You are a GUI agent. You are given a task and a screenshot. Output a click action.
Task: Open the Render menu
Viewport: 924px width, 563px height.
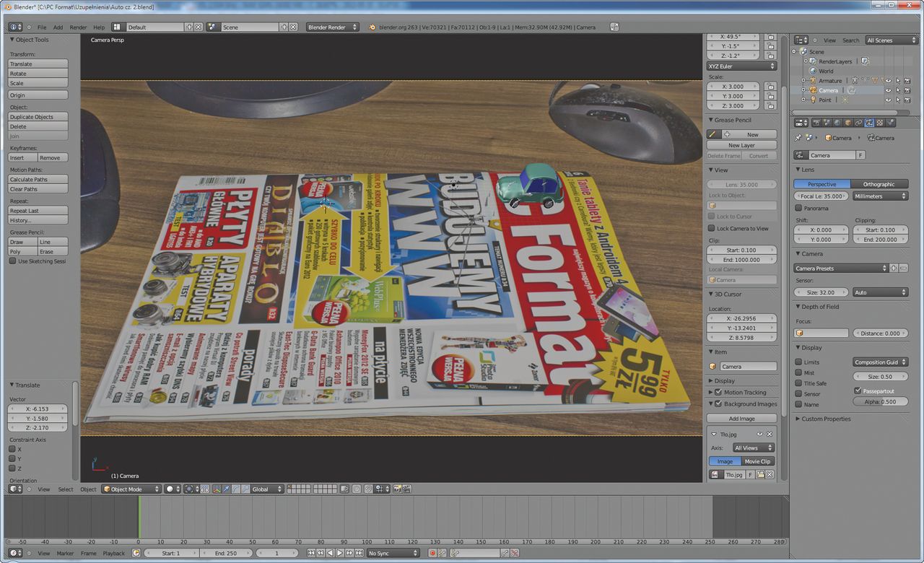(78, 27)
